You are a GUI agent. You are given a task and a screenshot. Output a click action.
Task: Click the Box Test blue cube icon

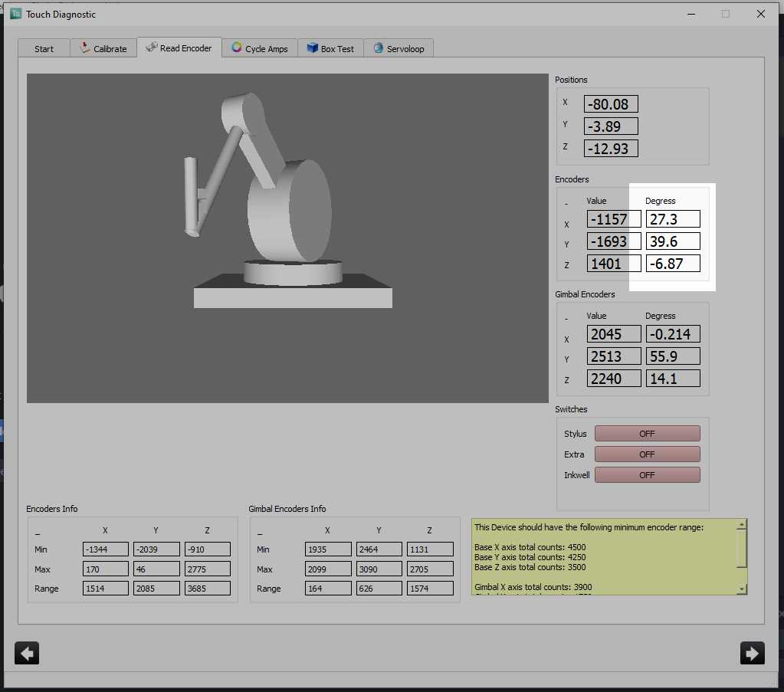pos(310,48)
